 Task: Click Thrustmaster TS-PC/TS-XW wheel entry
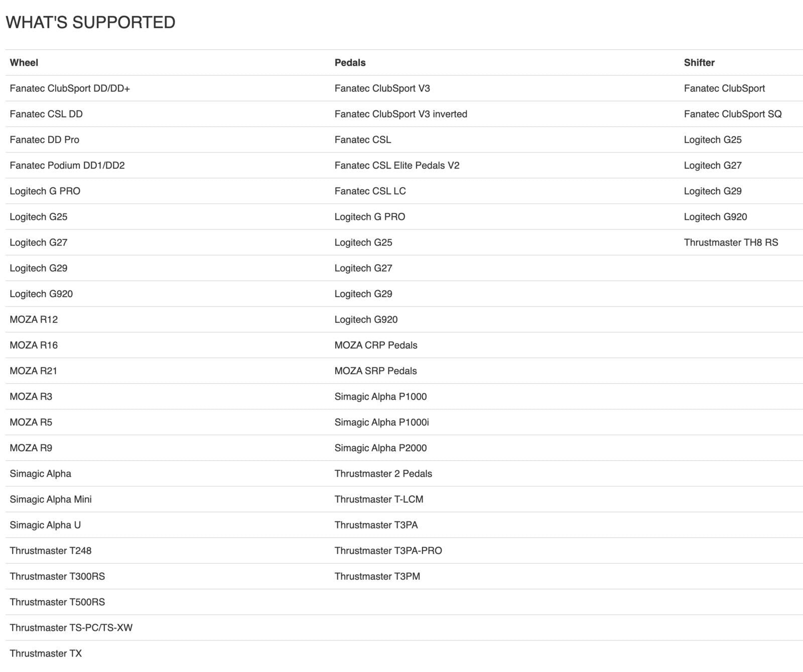tap(71, 628)
